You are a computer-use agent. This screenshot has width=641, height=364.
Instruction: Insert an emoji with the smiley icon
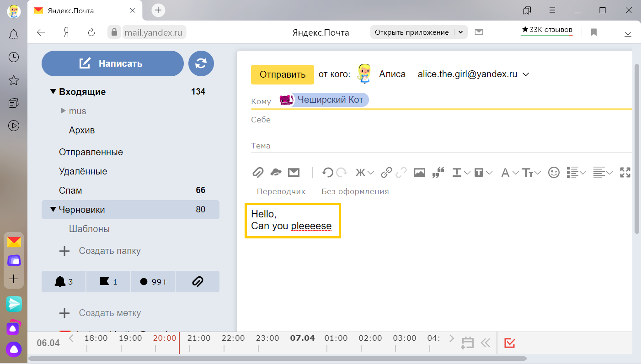[x=554, y=172]
